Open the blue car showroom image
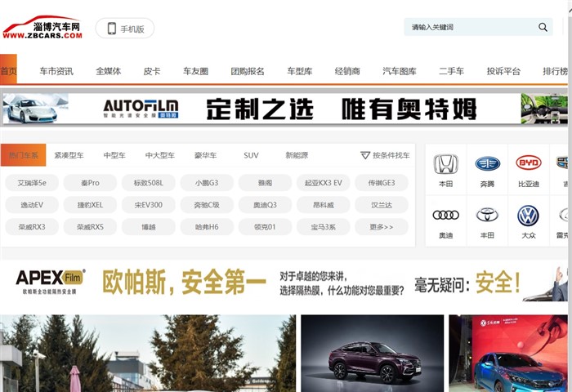 tap(508, 354)
